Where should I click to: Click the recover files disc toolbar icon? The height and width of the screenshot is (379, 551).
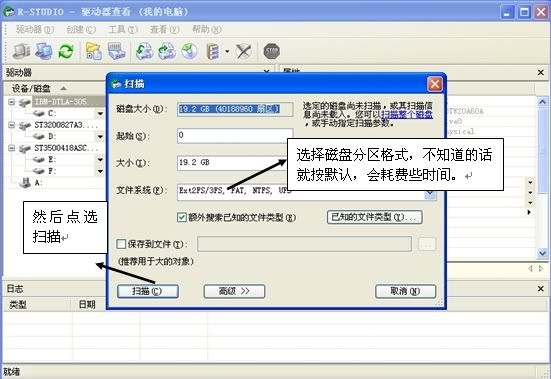[x=190, y=51]
